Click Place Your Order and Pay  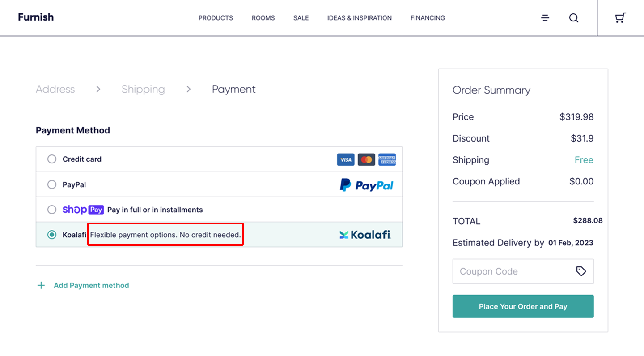[523, 306]
